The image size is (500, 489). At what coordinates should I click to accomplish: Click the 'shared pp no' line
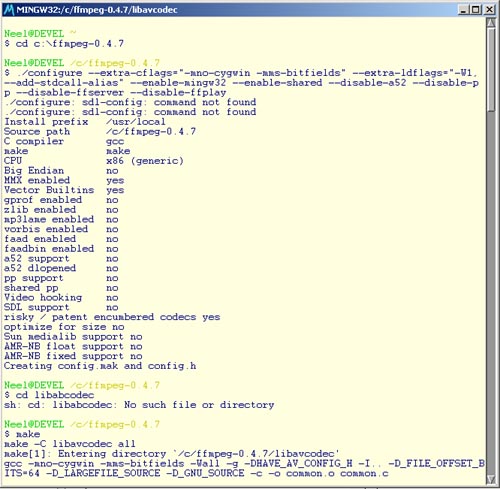[61, 288]
